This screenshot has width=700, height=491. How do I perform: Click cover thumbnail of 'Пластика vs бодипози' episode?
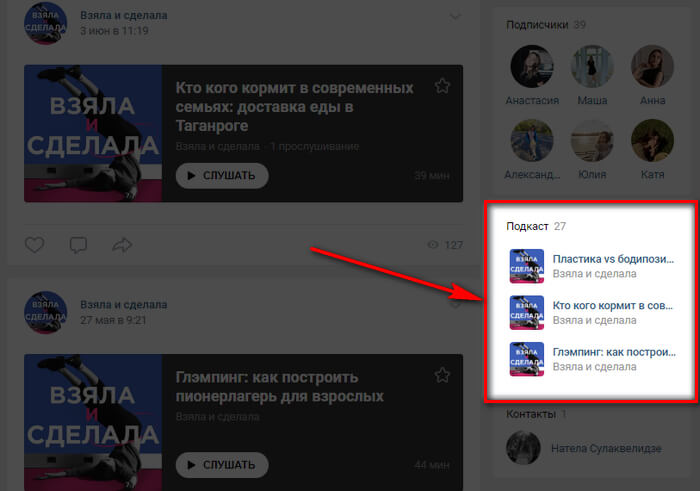click(527, 266)
